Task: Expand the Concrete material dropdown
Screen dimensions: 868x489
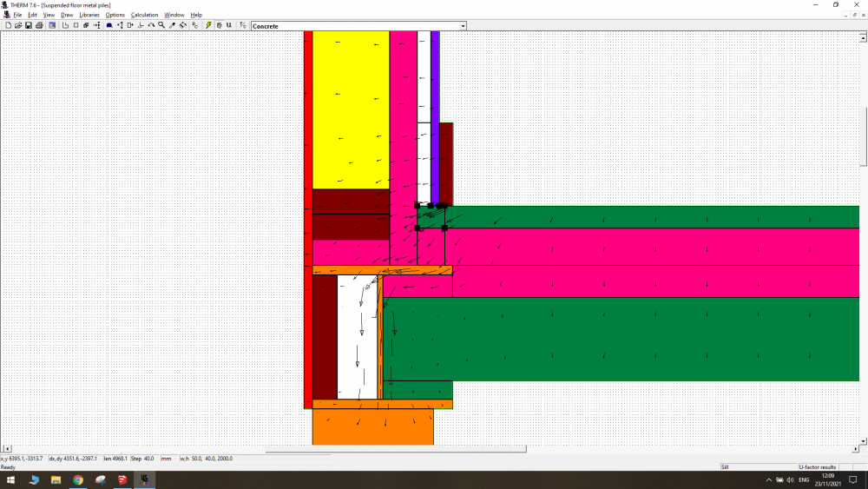Action: click(463, 26)
